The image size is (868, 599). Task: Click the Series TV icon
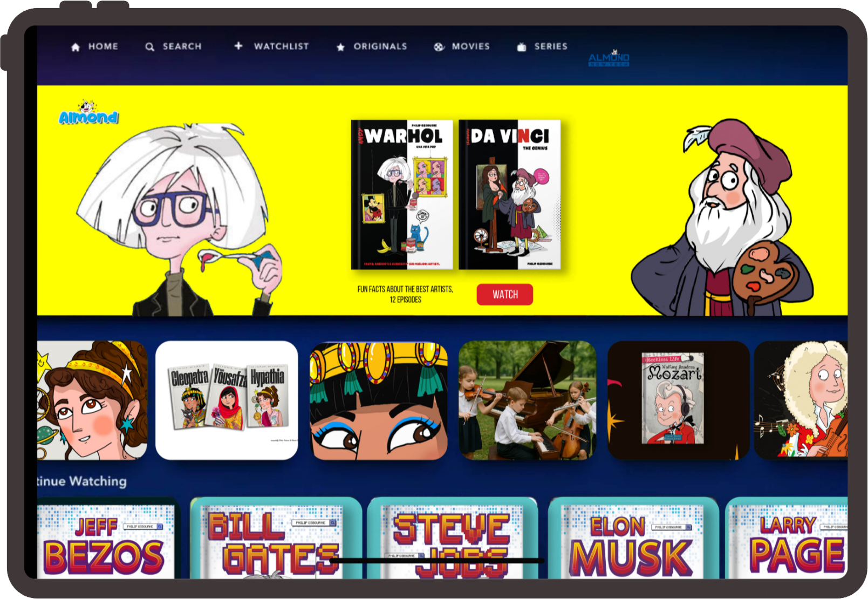click(x=522, y=47)
